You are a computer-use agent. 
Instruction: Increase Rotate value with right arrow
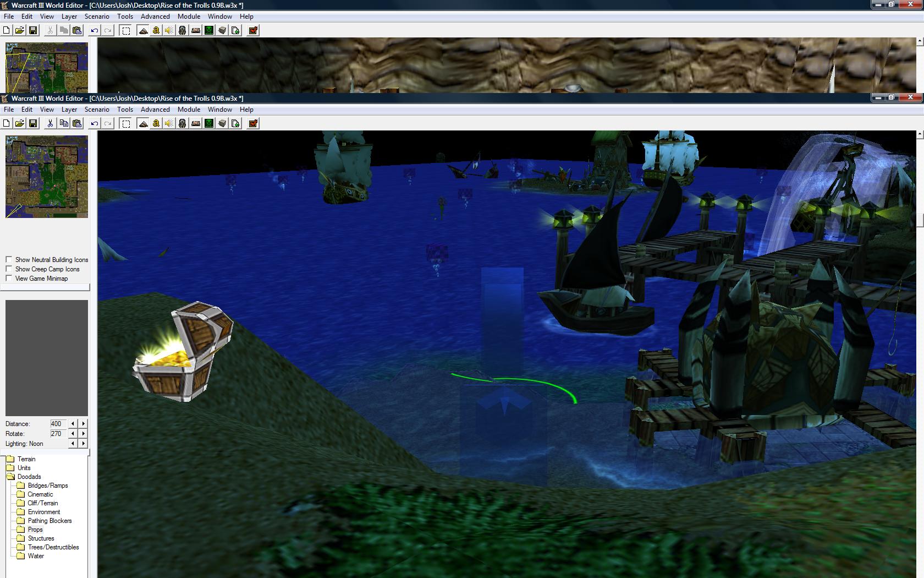[83, 434]
